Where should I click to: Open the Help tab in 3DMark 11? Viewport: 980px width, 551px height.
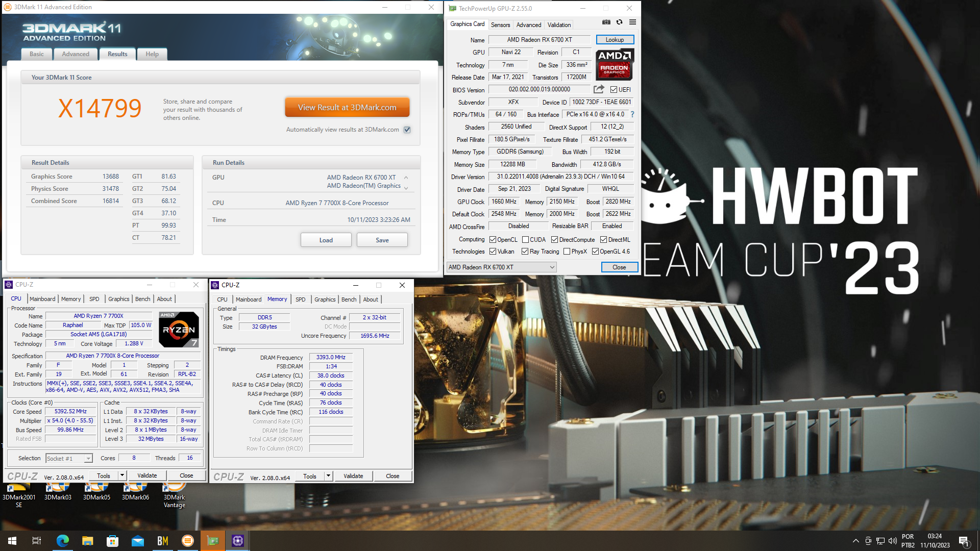pos(152,54)
